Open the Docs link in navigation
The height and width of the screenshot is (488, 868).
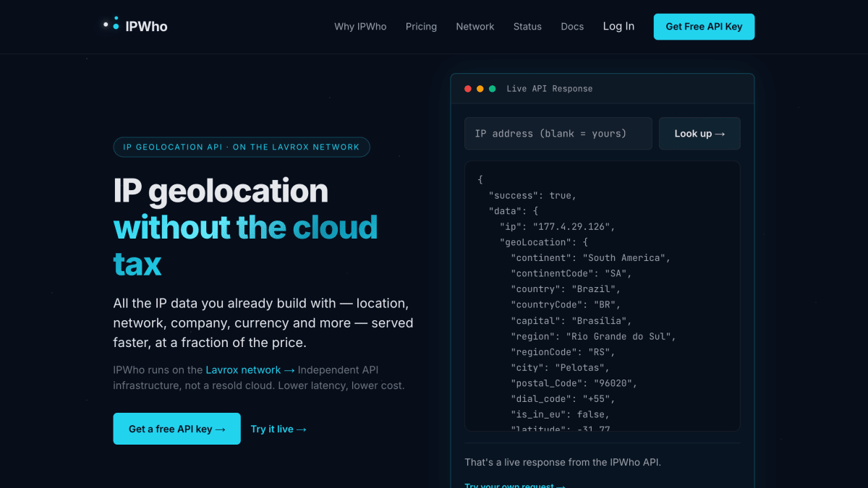tap(572, 27)
